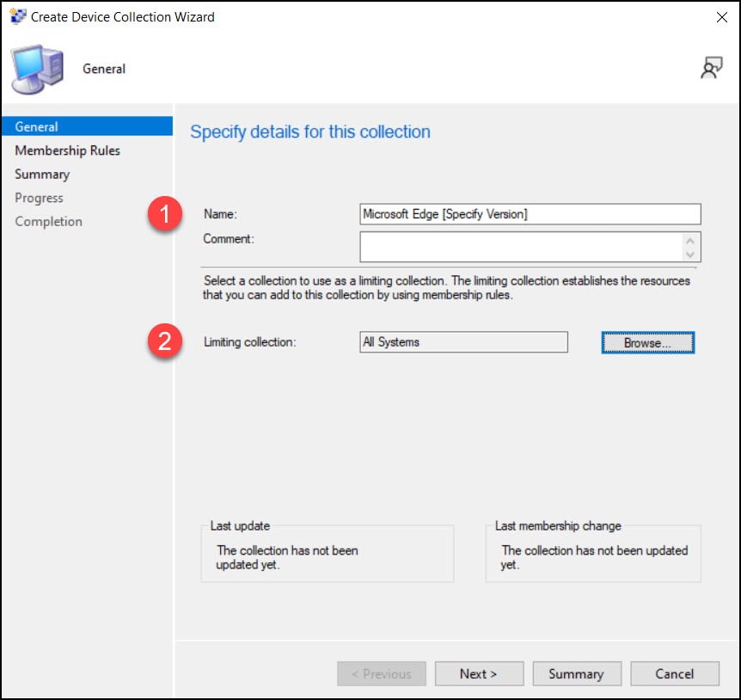Click the Limiting collection field
The image size is (741, 700).
[x=463, y=342]
